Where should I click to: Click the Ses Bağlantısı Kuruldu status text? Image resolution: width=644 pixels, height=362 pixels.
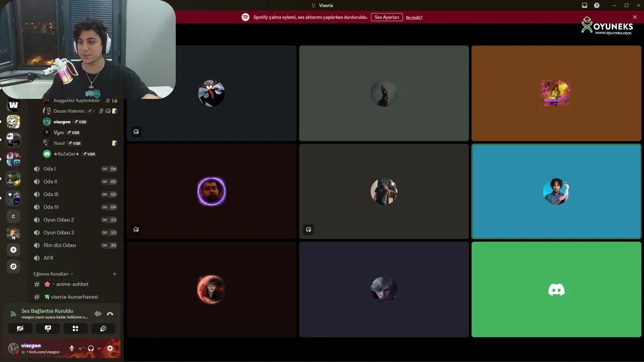click(47, 311)
